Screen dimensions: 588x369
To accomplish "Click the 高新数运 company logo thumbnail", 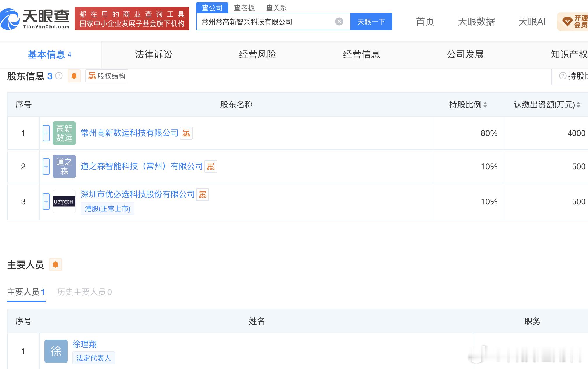I will coord(64,133).
